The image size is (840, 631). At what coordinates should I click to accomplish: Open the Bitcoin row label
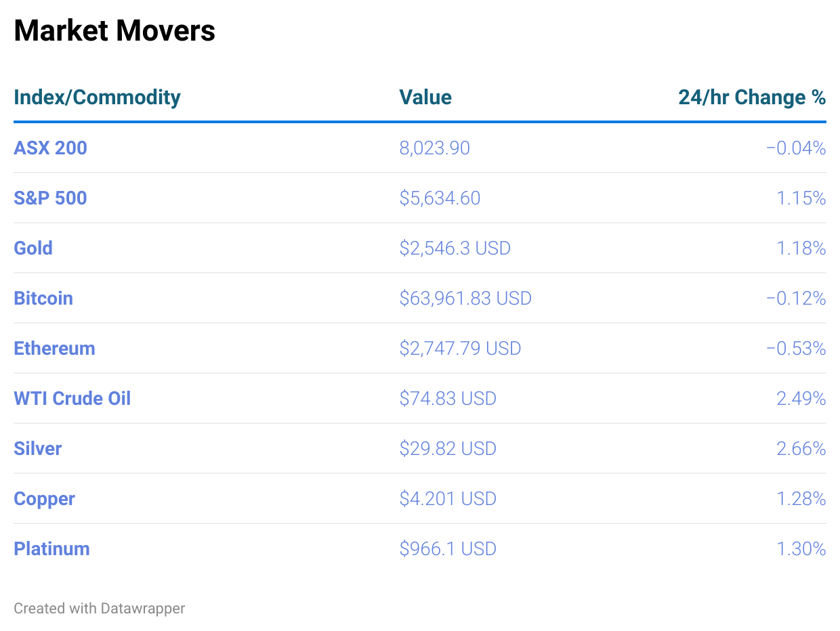(x=43, y=298)
